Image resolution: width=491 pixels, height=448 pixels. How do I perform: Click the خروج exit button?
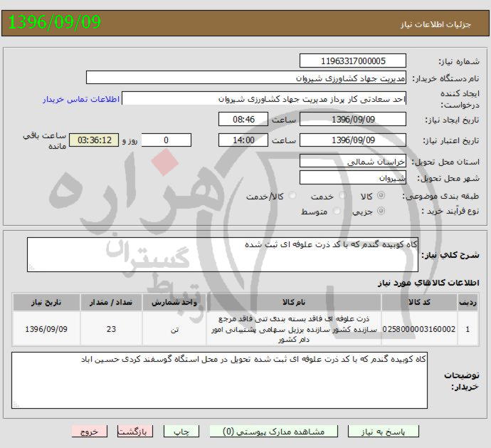point(89,432)
